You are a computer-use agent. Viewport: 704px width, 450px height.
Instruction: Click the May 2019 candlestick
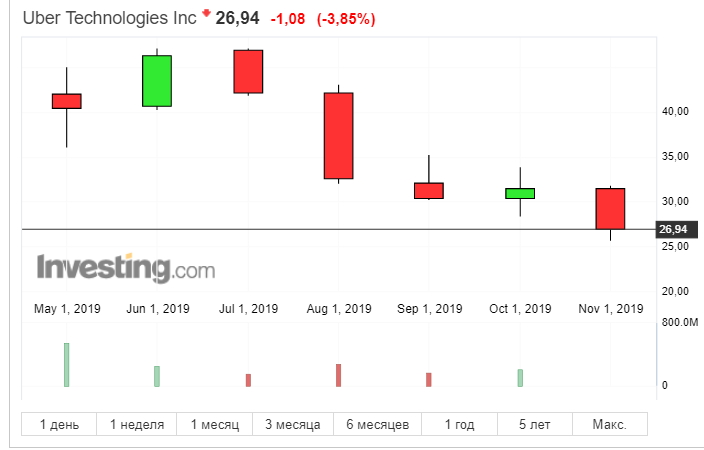[x=67, y=100]
